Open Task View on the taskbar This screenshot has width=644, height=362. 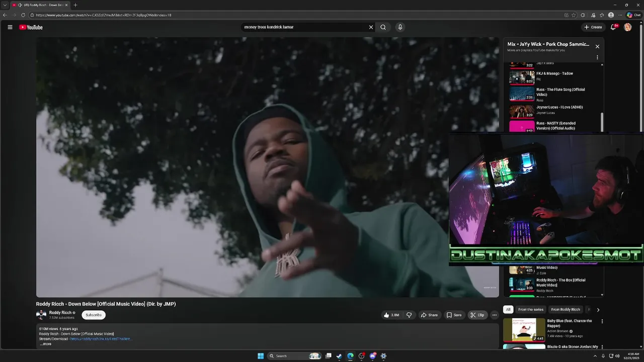coord(329,356)
